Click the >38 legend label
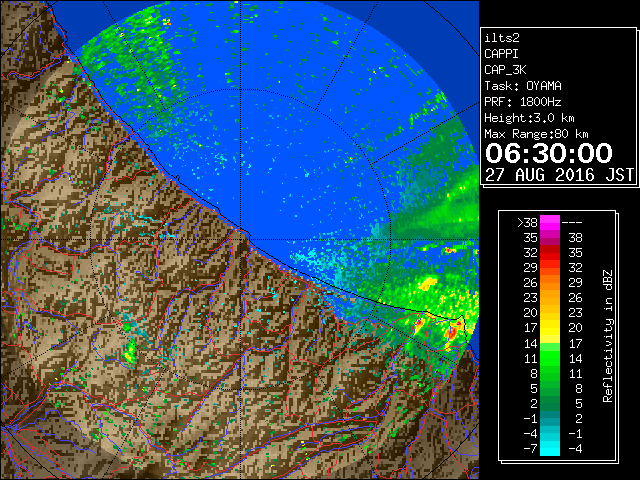 coord(527,223)
